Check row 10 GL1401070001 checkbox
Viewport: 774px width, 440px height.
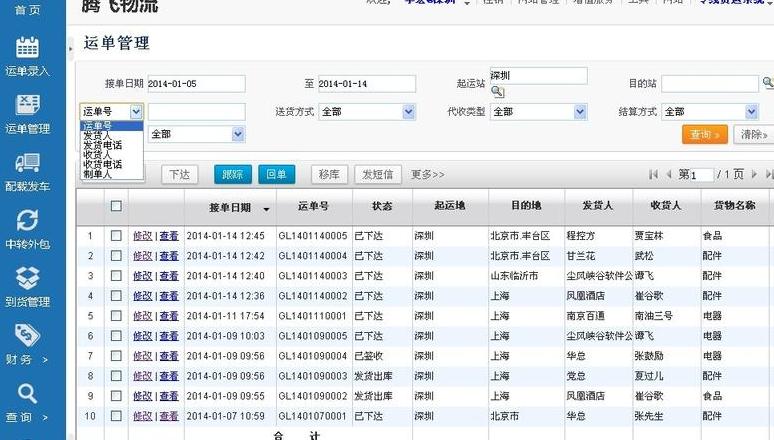pos(116,416)
